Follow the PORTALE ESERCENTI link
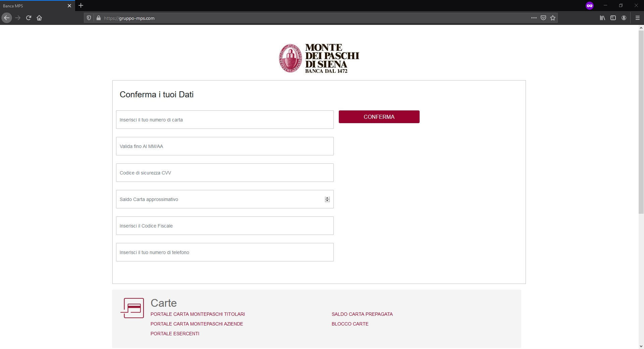Image resolution: width=644 pixels, height=349 pixels. 175,334
